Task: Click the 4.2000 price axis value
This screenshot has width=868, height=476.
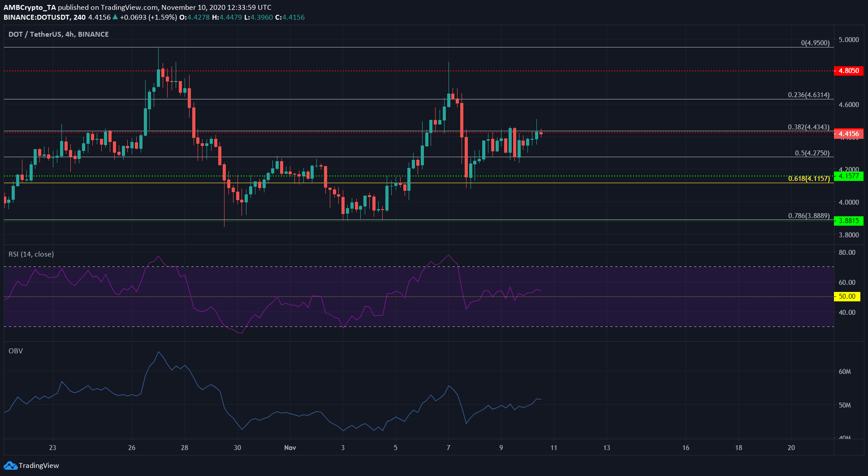Action: coord(849,169)
